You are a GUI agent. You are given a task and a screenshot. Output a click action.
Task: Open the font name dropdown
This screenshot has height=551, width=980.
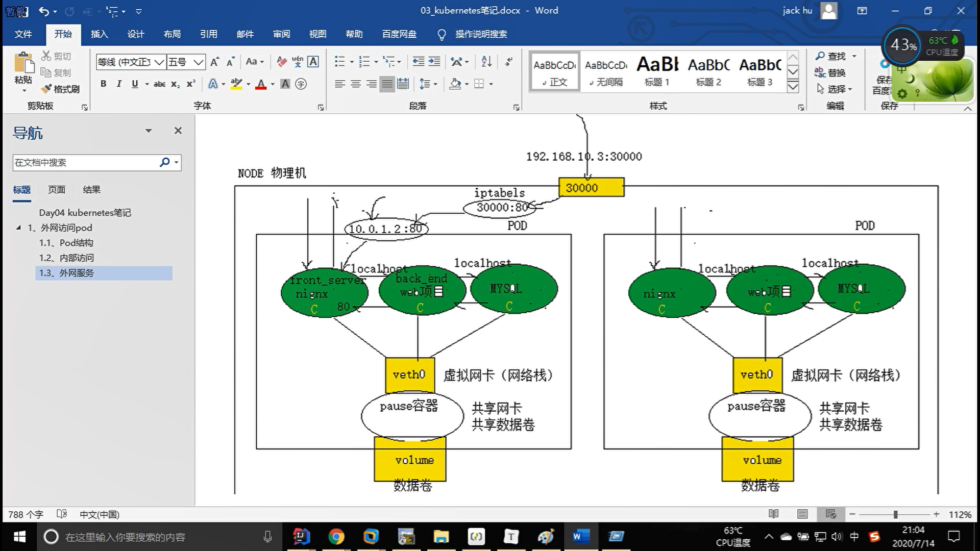pos(159,62)
